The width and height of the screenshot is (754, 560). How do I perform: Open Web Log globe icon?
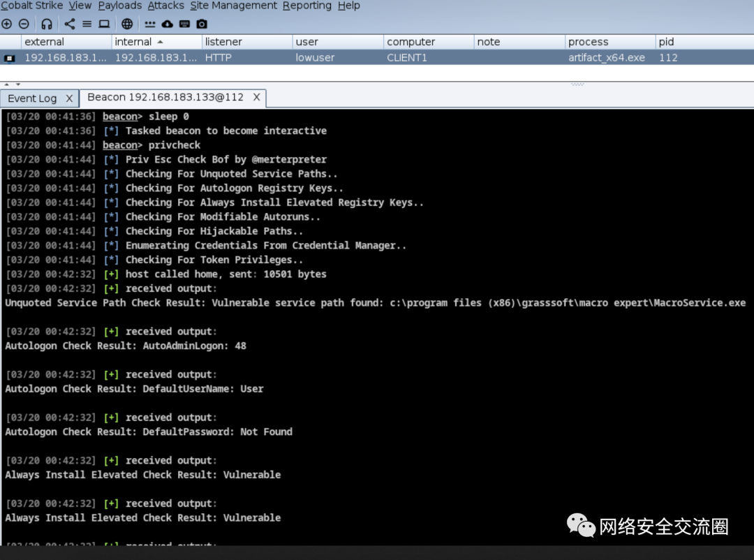127,24
